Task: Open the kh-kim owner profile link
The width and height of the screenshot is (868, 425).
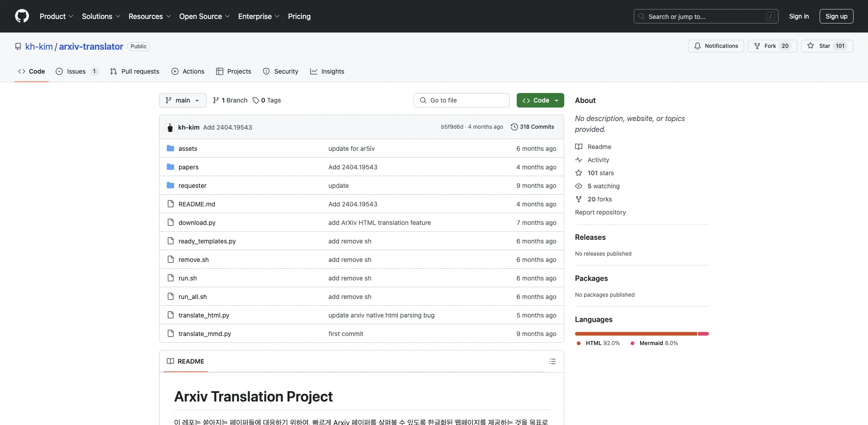Action: tap(39, 47)
